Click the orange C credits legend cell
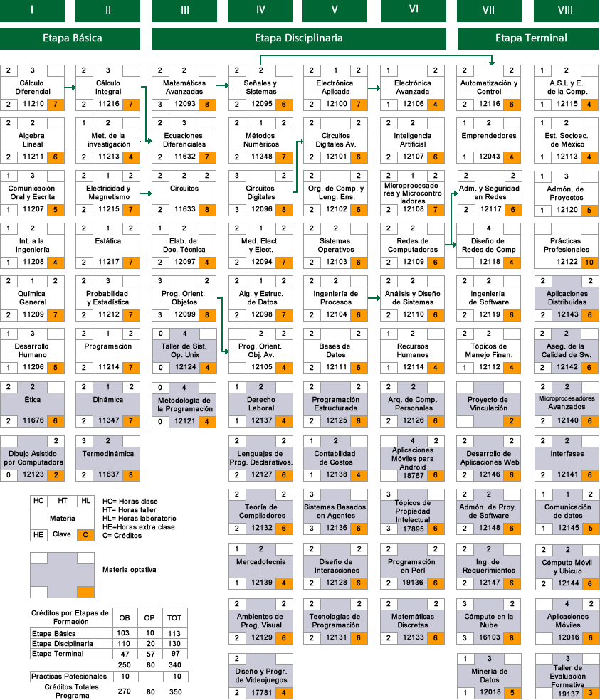Viewport: 600px width, 700px height. pos(85,535)
